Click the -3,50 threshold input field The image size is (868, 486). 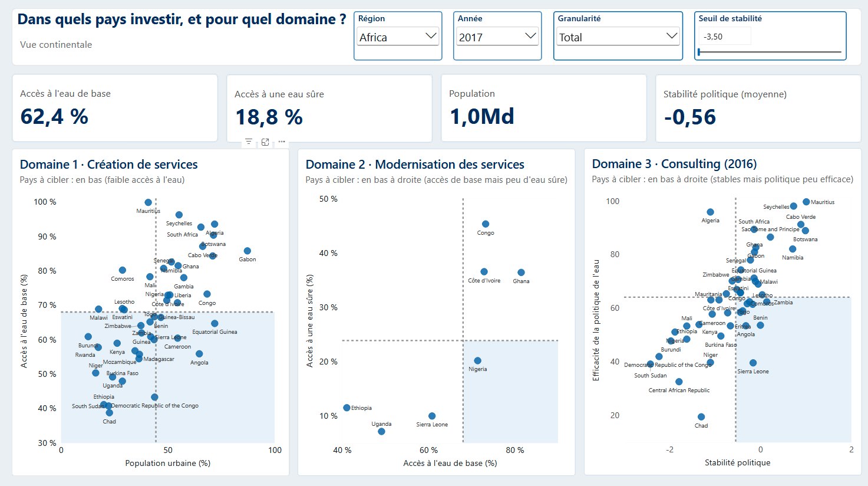pyautogui.click(x=725, y=37)
